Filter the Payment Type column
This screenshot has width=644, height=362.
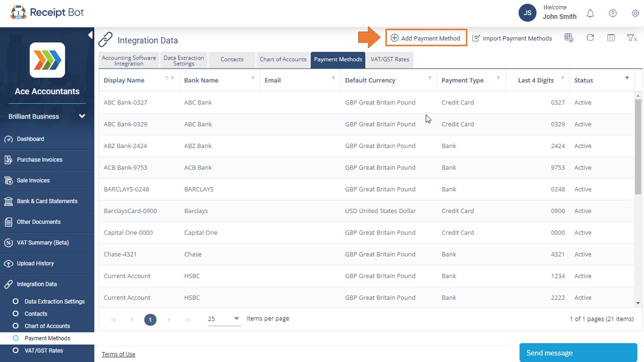(x=498, y=78)
